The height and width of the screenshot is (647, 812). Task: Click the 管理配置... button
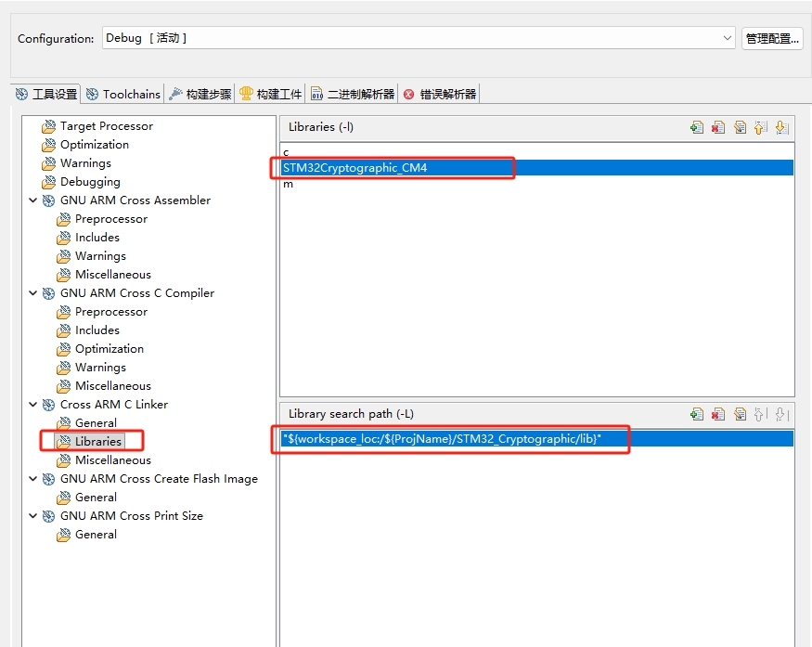pyautogui.click(x=772, y=38)
